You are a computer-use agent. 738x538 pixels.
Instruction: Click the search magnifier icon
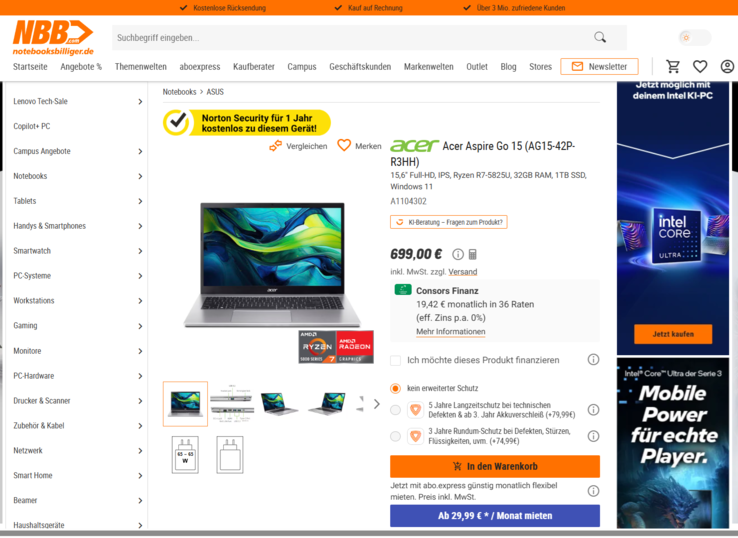600,37
